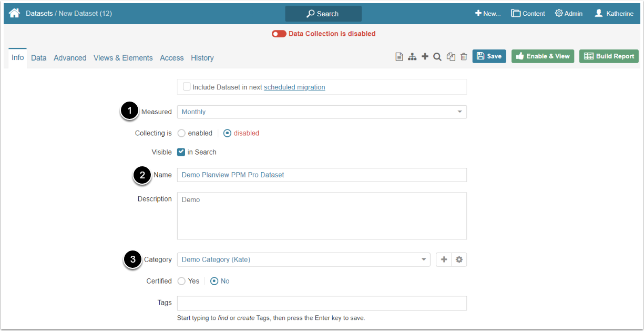This screenshot has width=644, height=331.
Task: Click the Home icon in header
Action: [x=14, y=13]
